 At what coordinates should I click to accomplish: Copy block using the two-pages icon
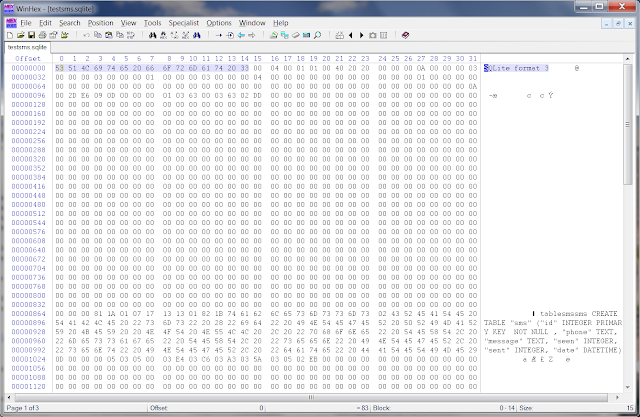click(98, 35)
